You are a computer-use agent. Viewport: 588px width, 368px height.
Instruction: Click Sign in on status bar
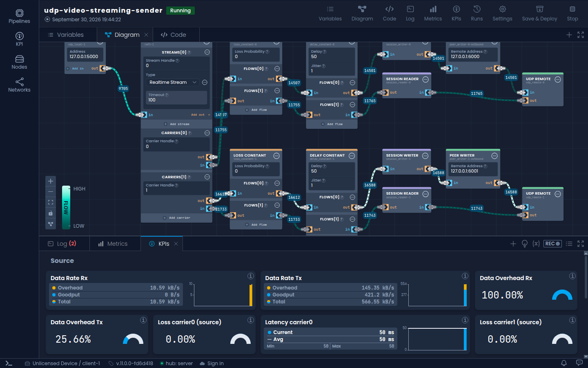212,363
